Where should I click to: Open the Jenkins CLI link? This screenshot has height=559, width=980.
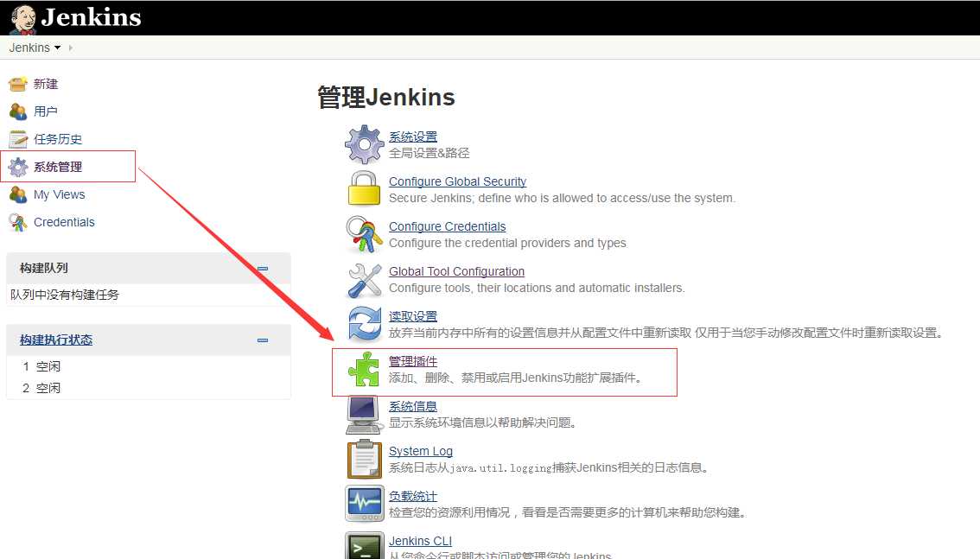point(420,541)
